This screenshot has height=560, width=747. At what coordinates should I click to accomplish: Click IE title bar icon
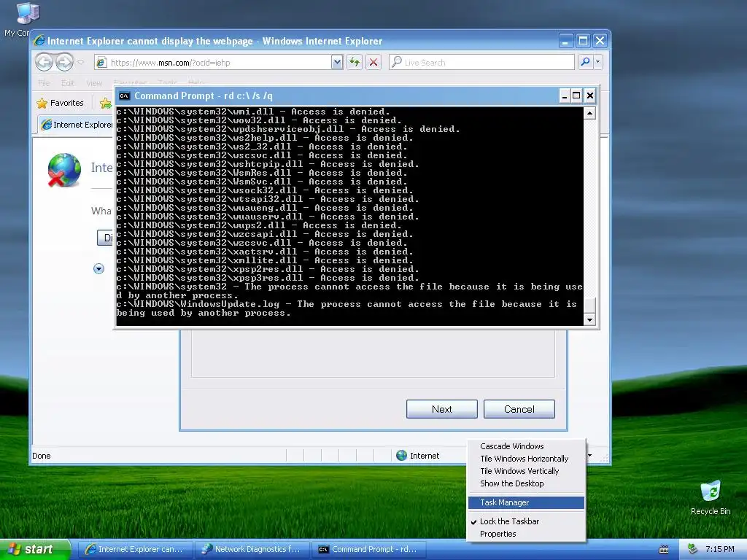point(39,41)
